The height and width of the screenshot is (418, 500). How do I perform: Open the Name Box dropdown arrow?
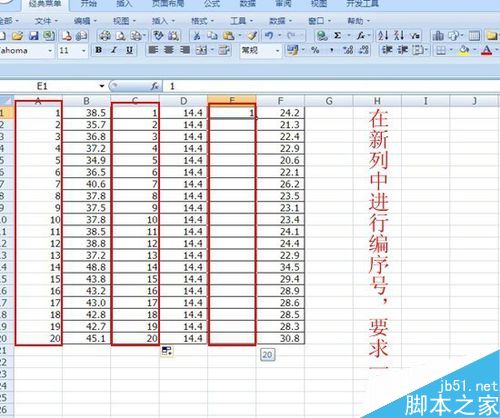[102, 86]
